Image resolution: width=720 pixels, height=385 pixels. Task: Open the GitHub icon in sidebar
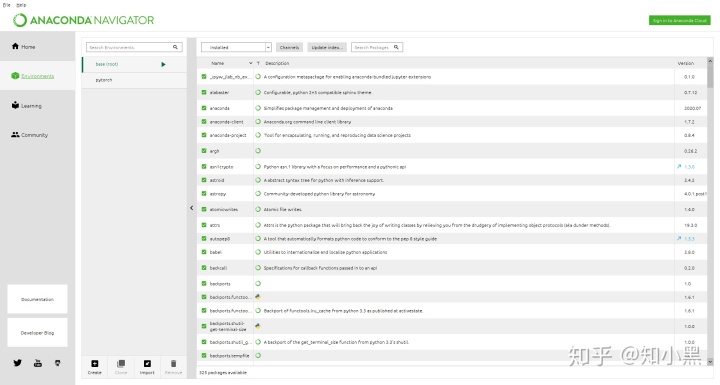click(x=57, y=363)
